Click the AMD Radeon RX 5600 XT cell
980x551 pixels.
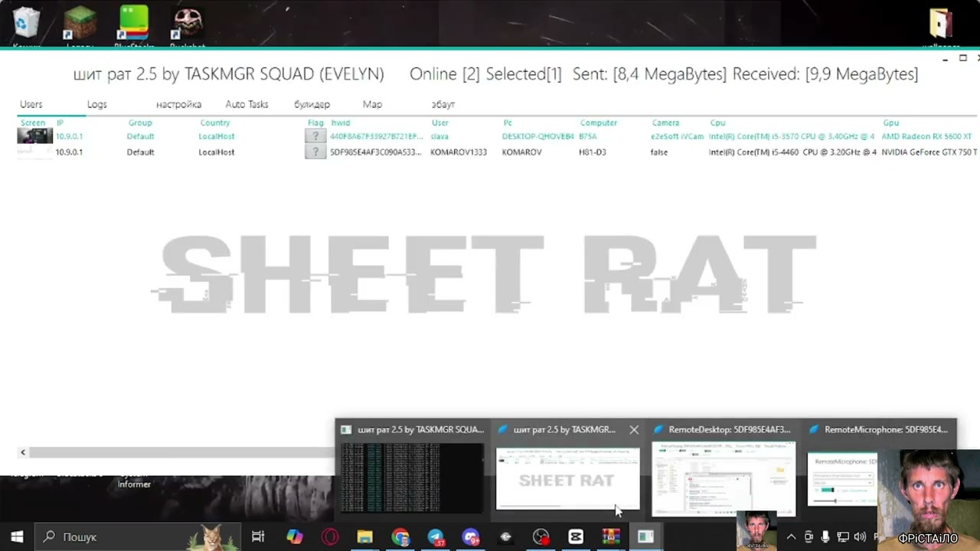coord(926,136)
